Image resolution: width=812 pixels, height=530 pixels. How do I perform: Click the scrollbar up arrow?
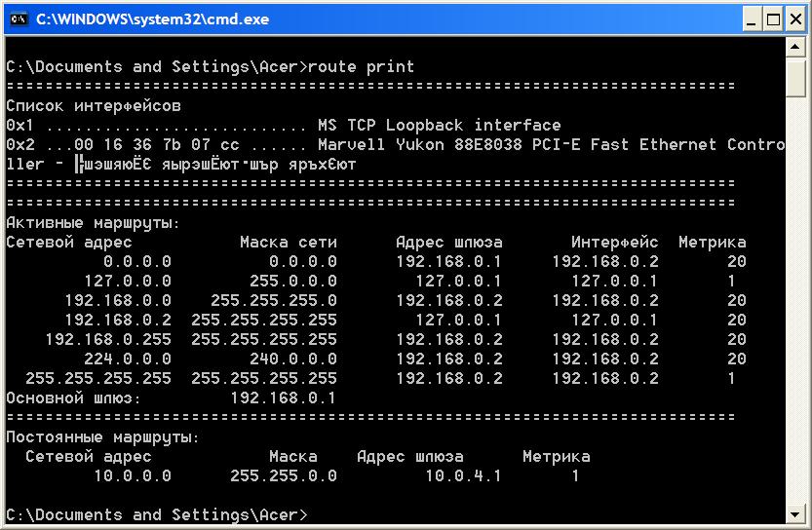point(796,47)
